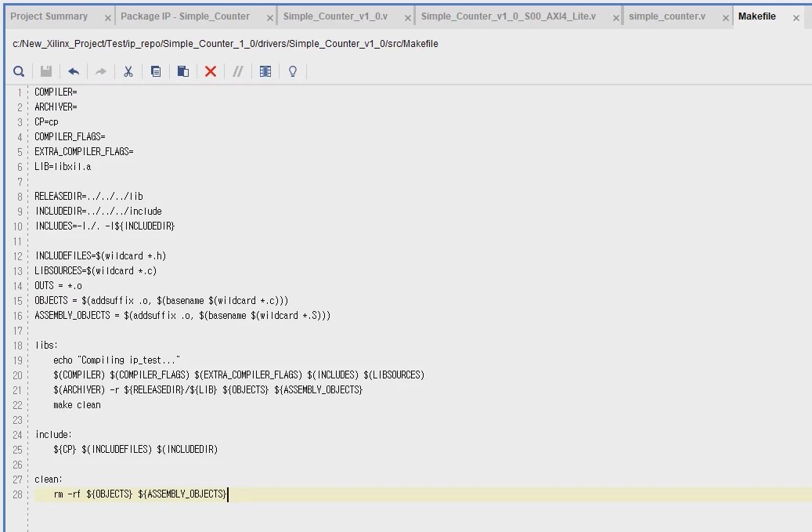Click the INCLUDEFILES=$(wildcard *.h) line
This screenshot has height=532, width=812.
tap(100, 256)
